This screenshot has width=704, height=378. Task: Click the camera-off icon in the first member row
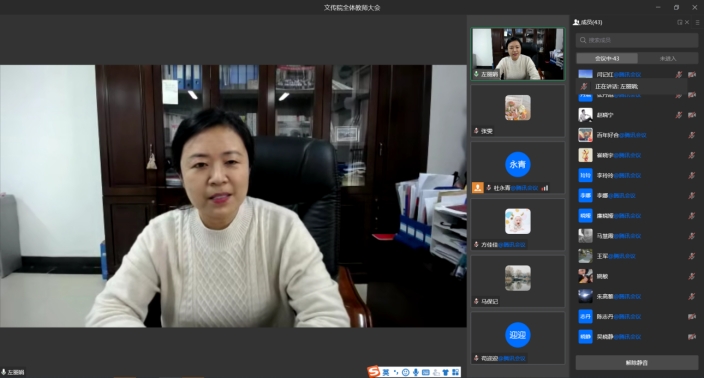click(x=692, y=75)
